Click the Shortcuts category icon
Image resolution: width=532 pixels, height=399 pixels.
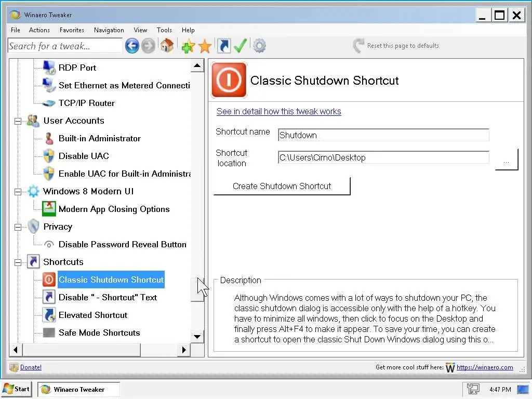point(33,262)
